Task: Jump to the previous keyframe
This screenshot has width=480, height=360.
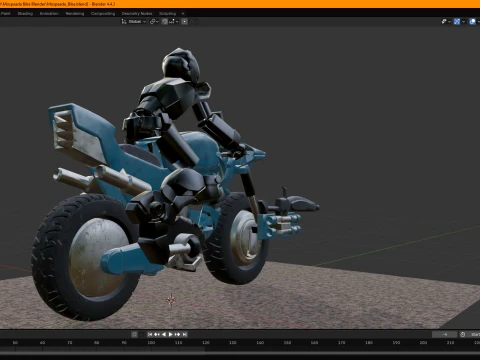Action: pyautogui.click(x=157, y=334)
